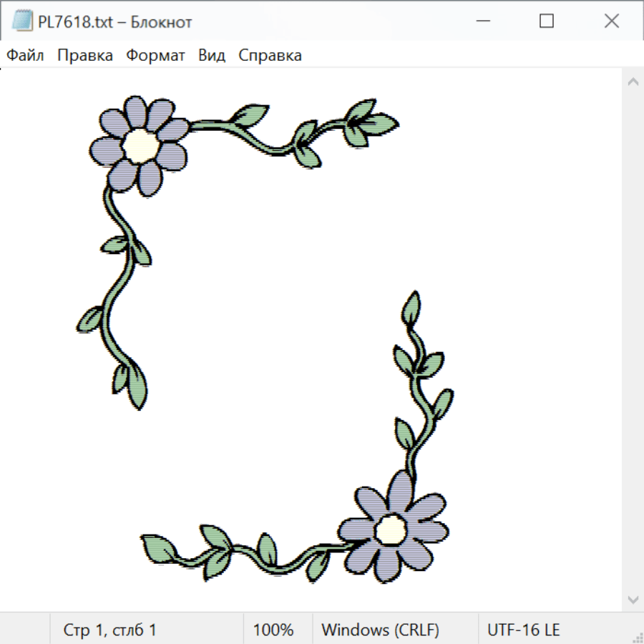Click the scroll down arrow

point(633,599)
